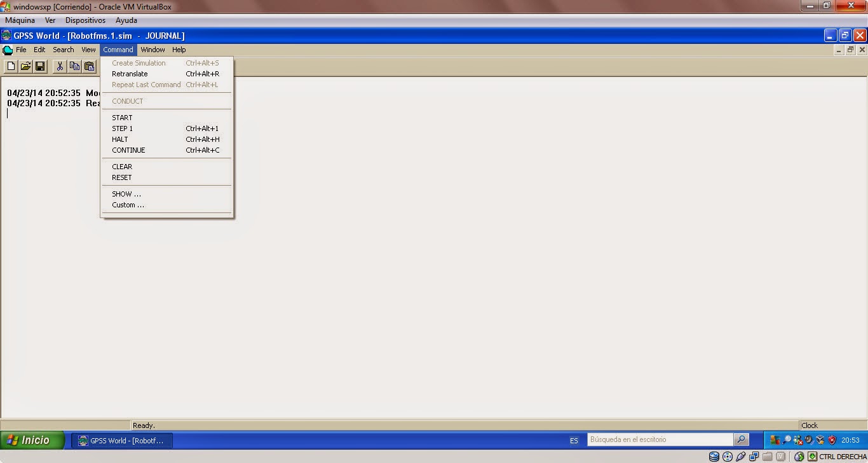This screenshot has height=463, width=868.
Task: Open the VirtualBox Ayuda menu
Action: 126,20
